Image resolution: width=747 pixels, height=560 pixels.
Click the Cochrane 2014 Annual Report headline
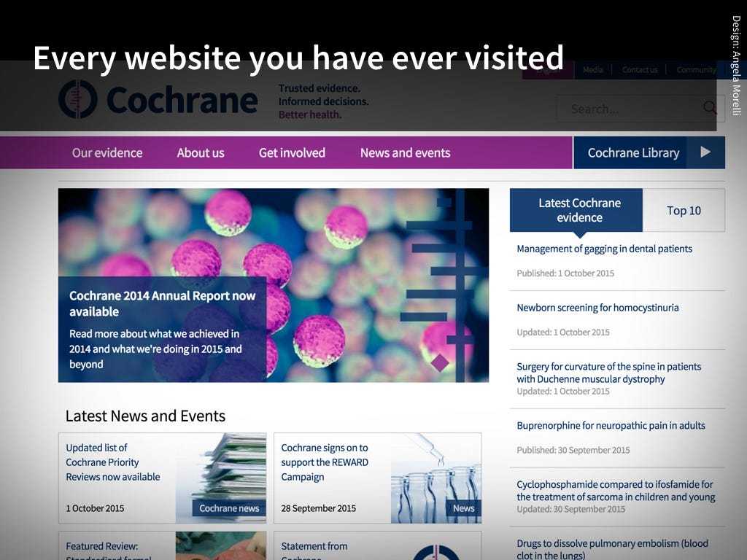coord(162,303)
